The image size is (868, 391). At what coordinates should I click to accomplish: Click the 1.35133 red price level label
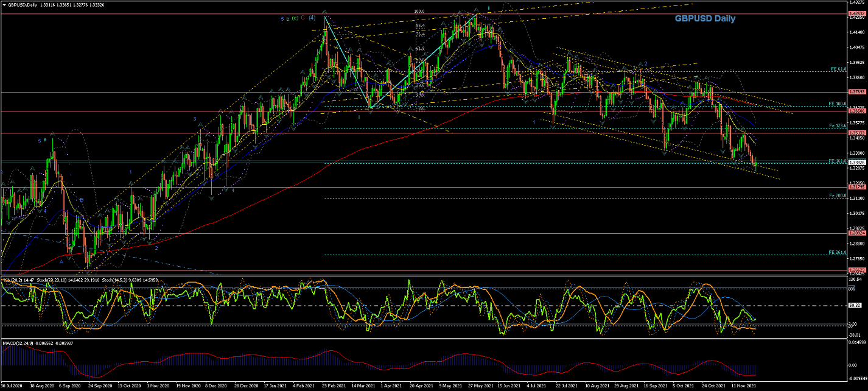[x=857, y=133]
